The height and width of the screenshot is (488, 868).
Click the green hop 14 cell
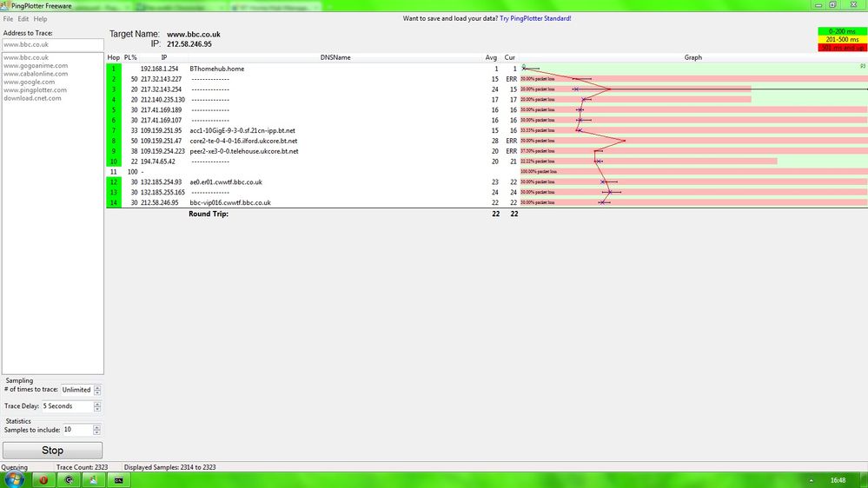tap(114, 203)
